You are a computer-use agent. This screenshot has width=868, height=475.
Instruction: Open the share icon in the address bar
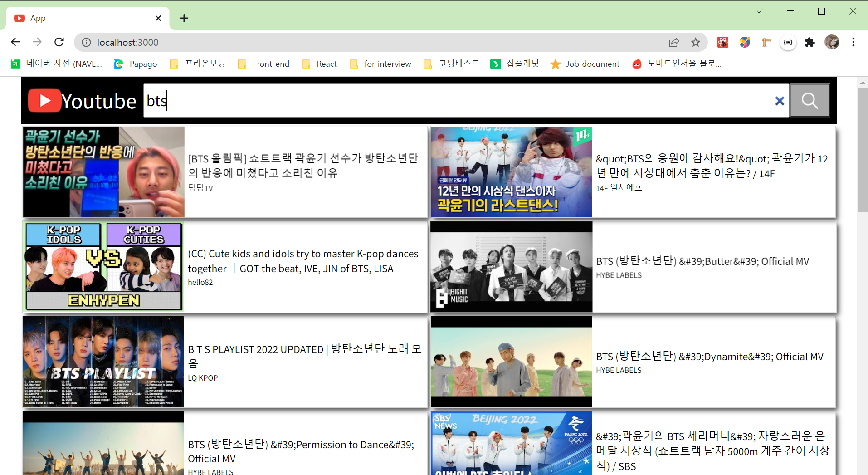coord(674,42)
